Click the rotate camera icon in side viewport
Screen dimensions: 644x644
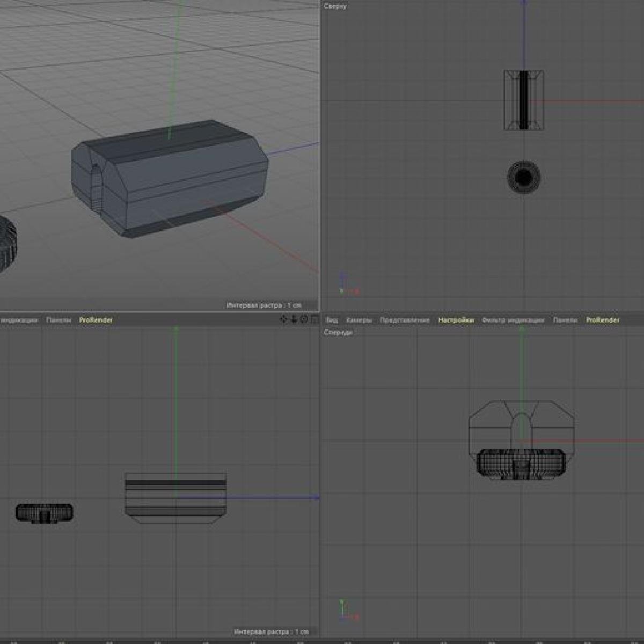click(304, 319)
